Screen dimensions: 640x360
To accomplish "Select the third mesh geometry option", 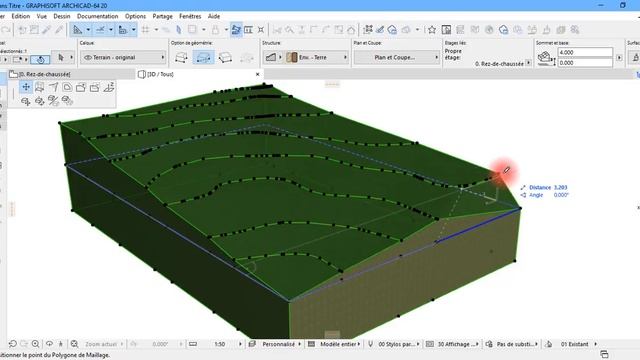I will click(x=225, y=58).
